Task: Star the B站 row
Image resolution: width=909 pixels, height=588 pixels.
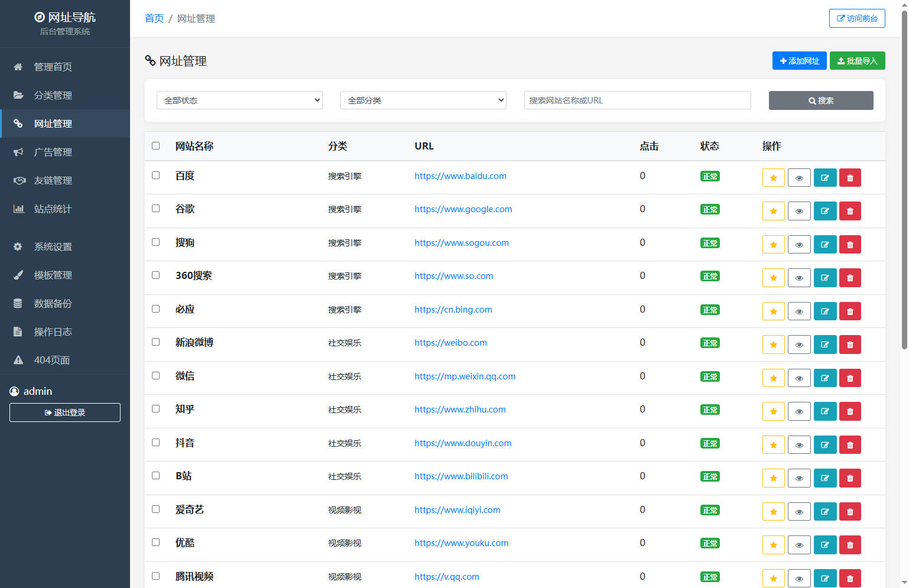Action: point(773,478)
